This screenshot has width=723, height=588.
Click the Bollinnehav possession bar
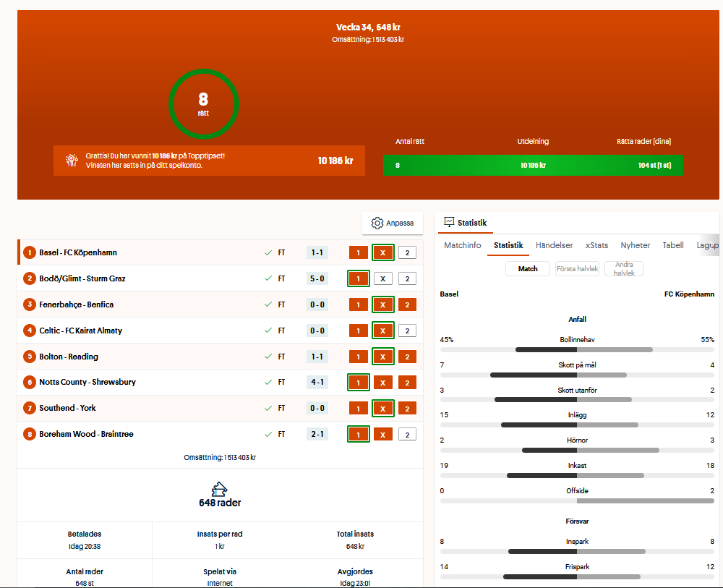point(577,349)
